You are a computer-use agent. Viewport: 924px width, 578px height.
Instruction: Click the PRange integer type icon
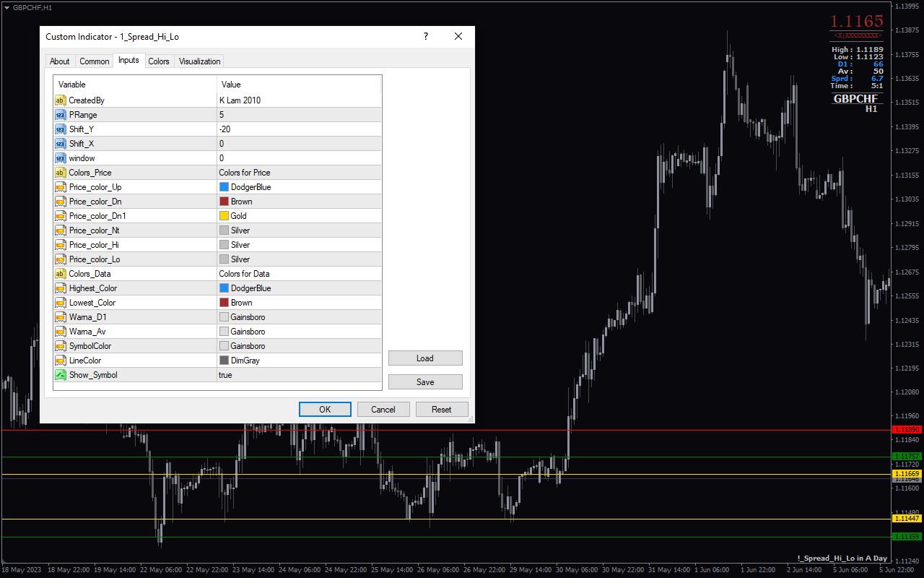[60, 115]
